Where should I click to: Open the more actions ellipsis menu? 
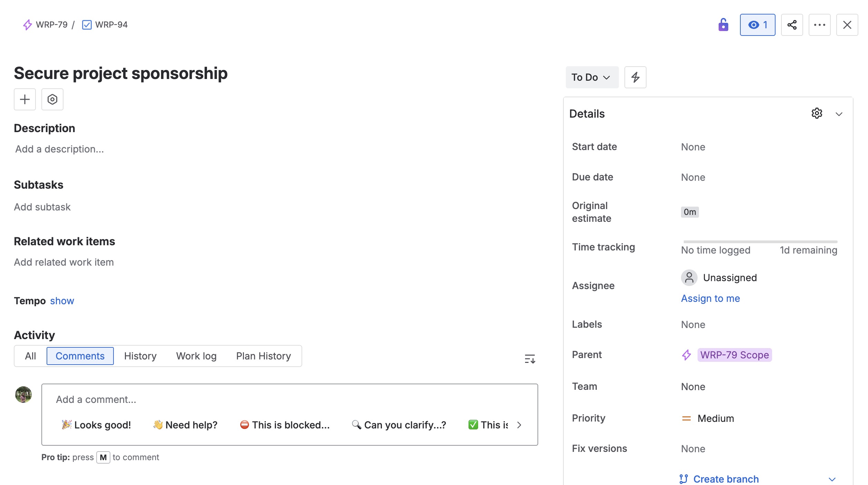819,25
